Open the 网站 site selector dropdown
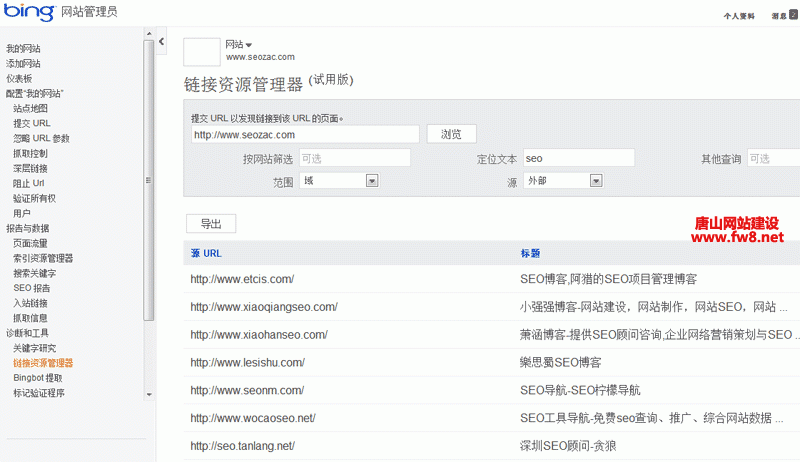Screen dimensions: 800x462 pyautogui.click(x=239, y=44)
